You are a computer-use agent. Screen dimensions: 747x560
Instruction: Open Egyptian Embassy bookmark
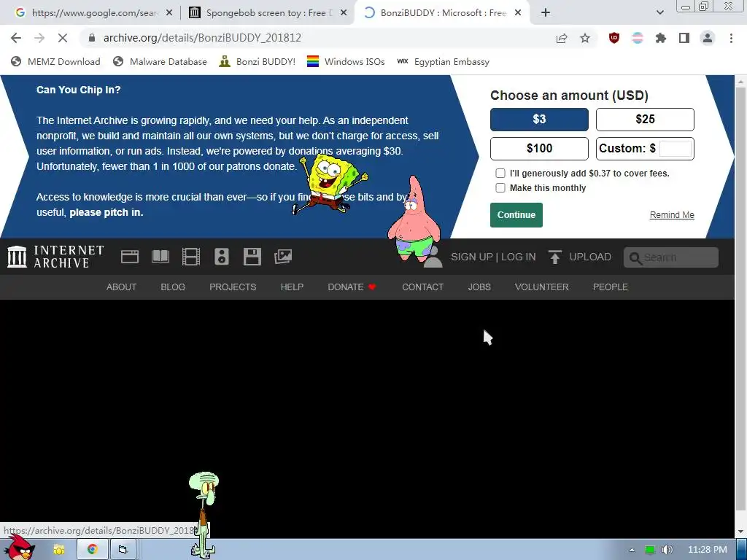pyautogui.click(x=443, y=62)
